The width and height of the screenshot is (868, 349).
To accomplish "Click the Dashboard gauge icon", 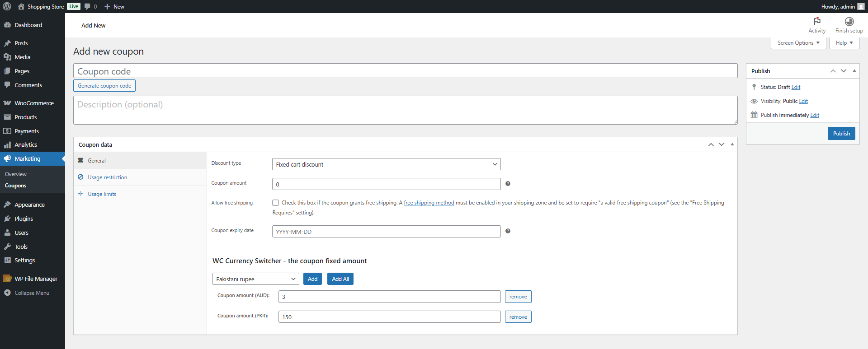I will (x=7, y=25).
